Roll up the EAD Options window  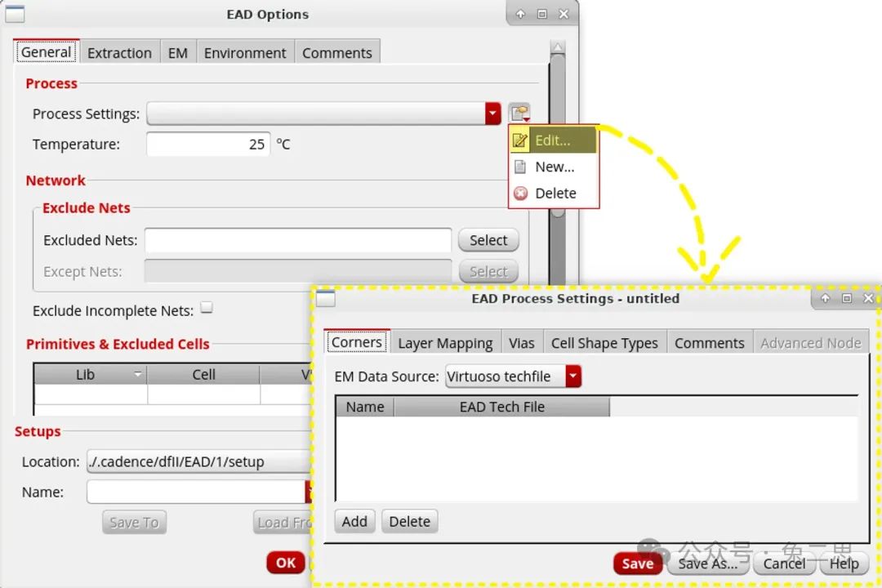[x=521, y=14]
